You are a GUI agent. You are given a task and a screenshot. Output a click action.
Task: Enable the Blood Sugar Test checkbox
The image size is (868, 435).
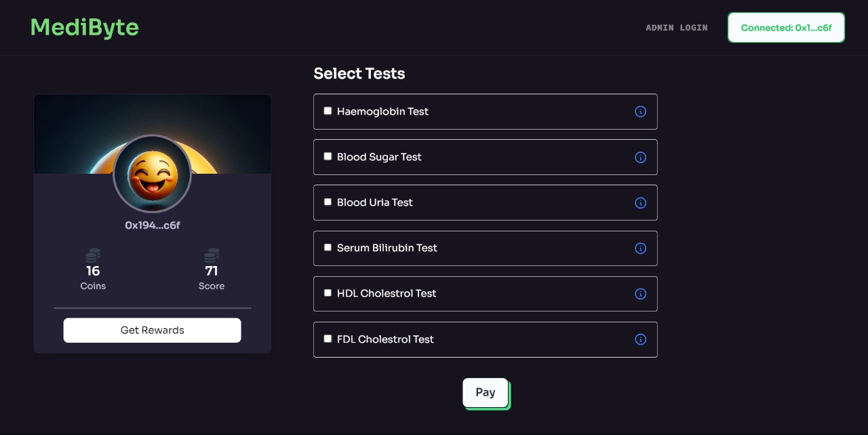point(328,156)
